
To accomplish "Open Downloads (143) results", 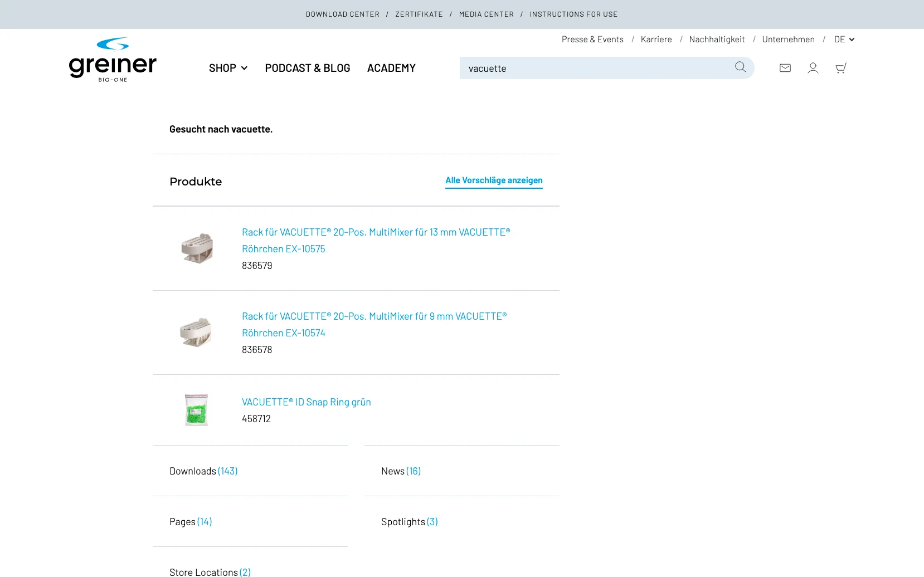I will [203, 471].
